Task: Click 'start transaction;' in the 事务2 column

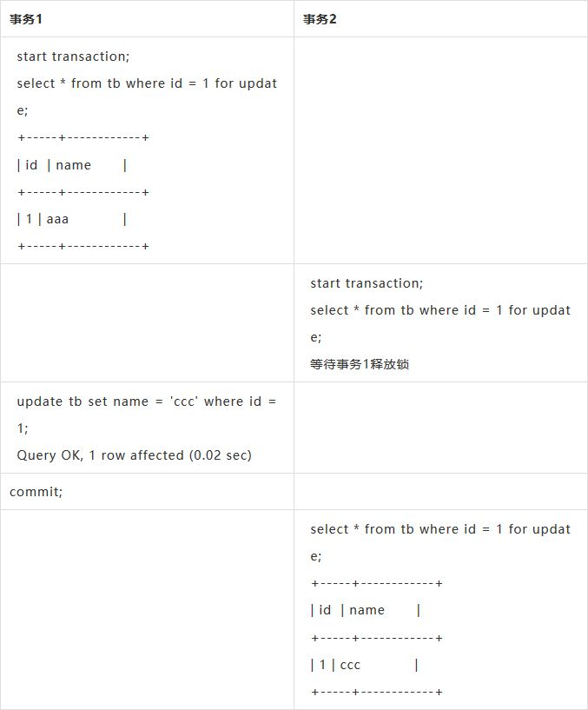Action: (x=367, y=283)
